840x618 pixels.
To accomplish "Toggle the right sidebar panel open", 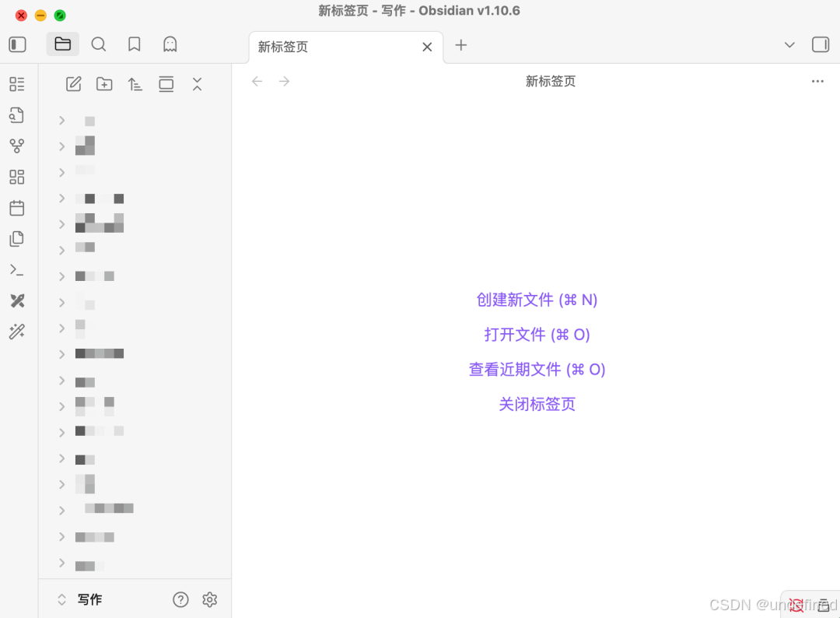I will point(821,44).
